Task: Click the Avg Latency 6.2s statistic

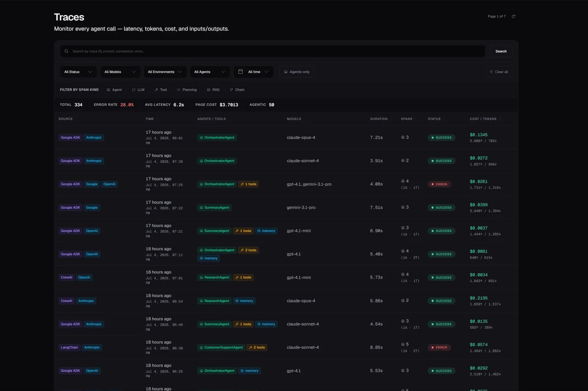Action: pos(164,105)
